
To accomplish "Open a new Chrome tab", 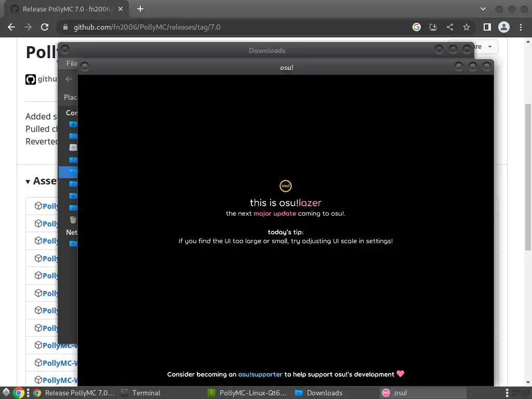I will [x=140, y=9].
